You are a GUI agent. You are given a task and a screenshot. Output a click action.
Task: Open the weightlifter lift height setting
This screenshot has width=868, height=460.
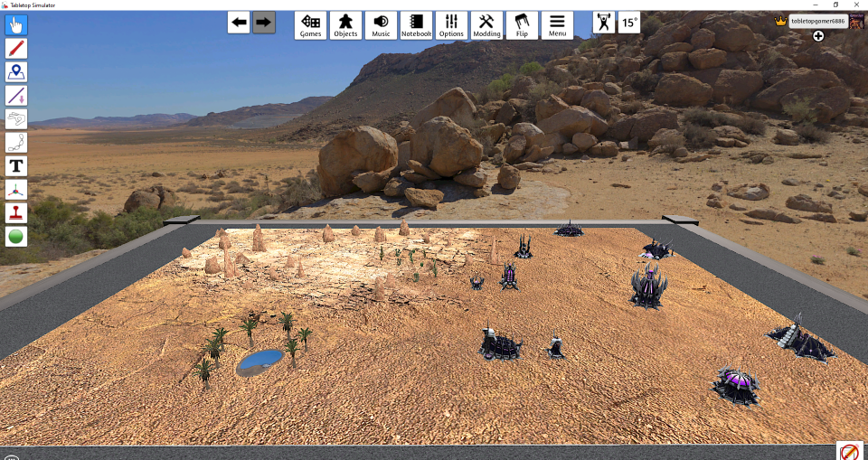[604, 23]
